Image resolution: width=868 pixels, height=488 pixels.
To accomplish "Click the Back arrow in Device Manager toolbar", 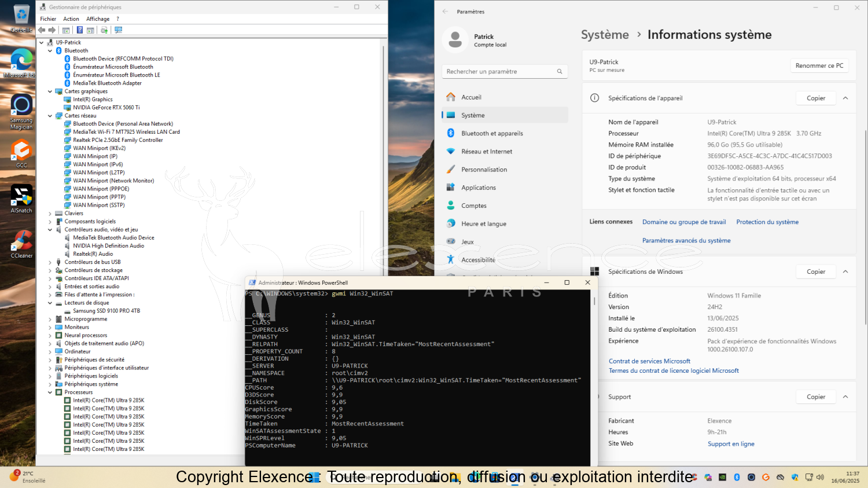I will (x=42, y=30).
